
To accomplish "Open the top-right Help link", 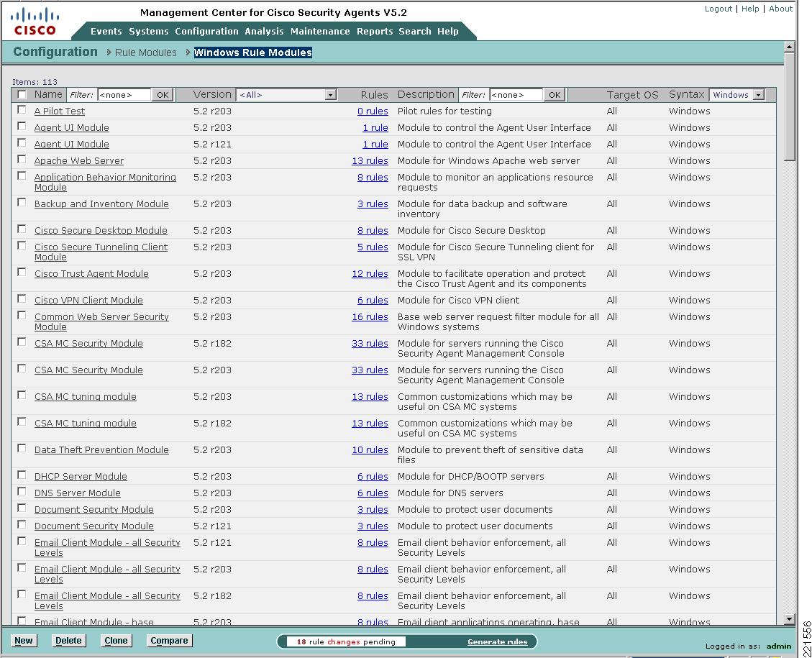I will pos(750,9).
